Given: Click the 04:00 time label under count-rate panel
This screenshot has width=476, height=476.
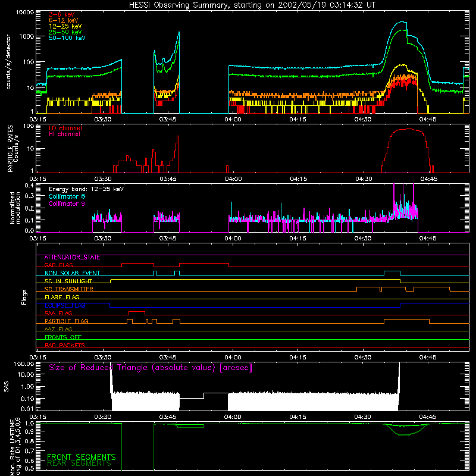Looking at the screenshot, I should [233, 120].
